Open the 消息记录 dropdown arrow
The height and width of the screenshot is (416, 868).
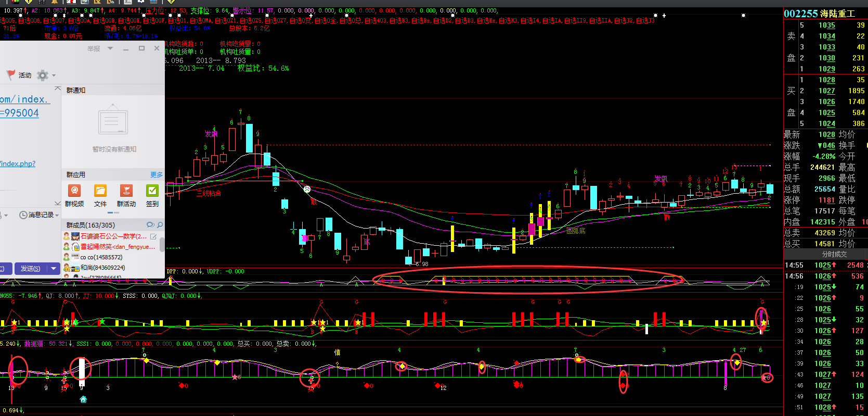pyautogui.click(x=57, y=215)
